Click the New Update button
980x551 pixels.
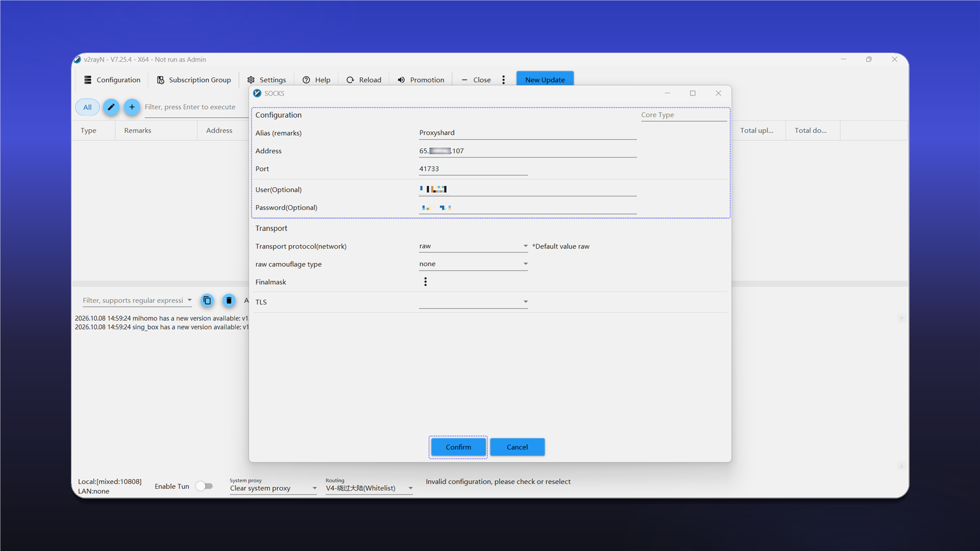(545, 80)
